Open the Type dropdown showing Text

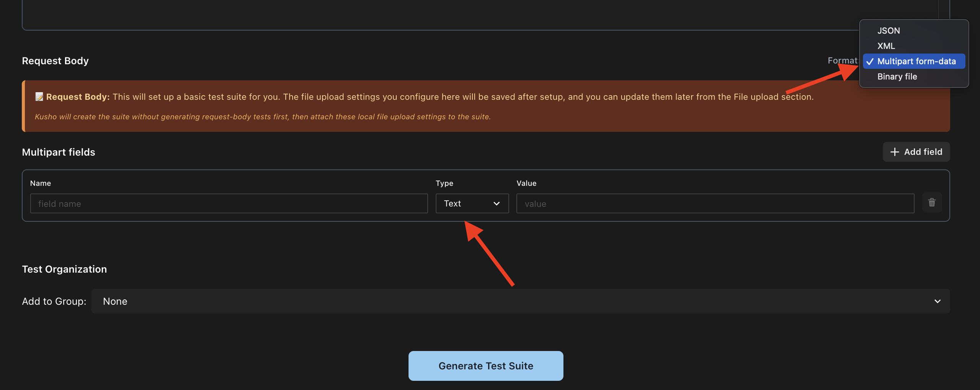tap(472, 203)
